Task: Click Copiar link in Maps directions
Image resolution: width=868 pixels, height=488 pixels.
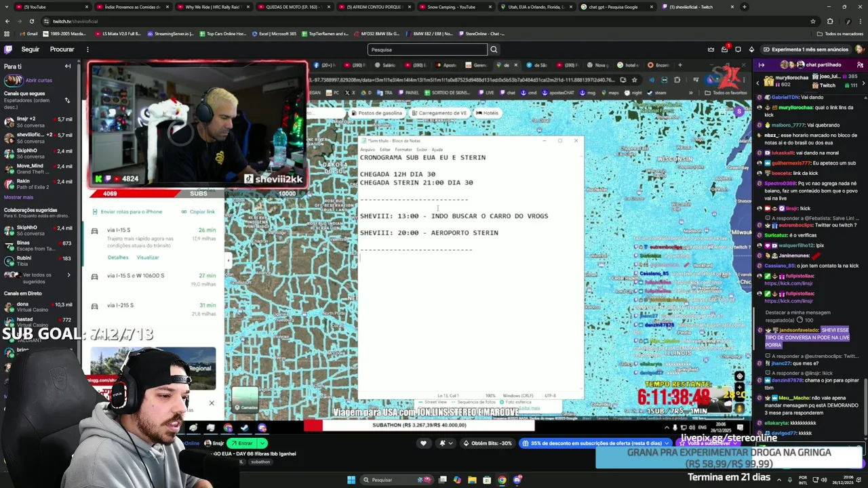Action: (198, 211)
